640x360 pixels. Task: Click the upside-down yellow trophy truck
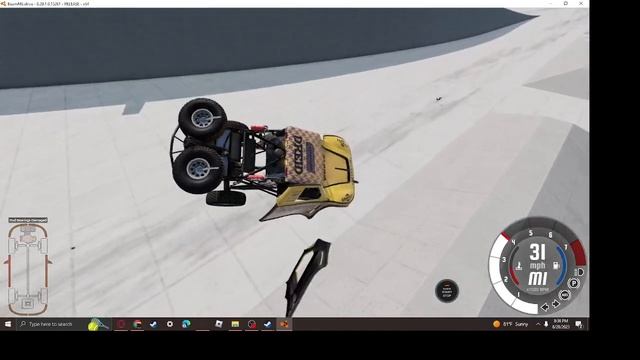pos(263,159)
